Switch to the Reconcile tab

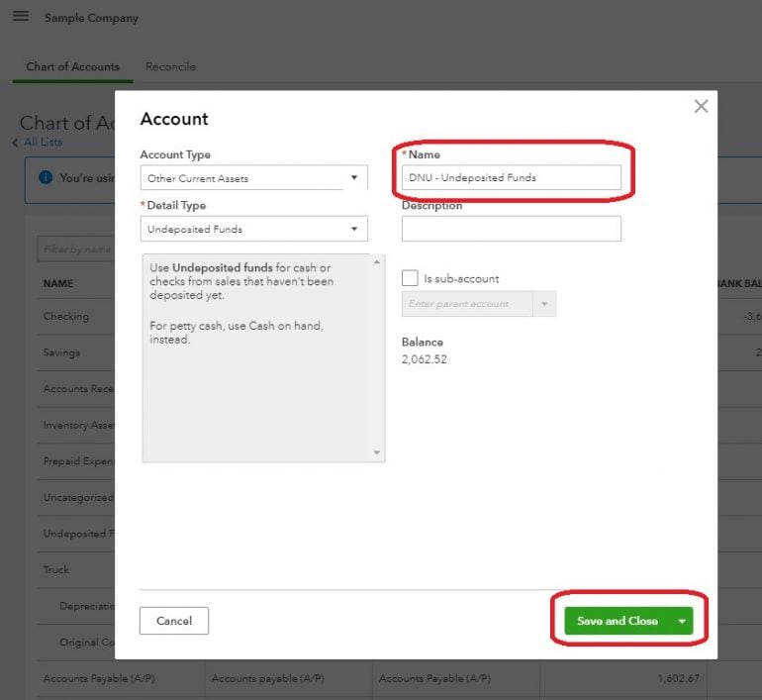(x=170, y=66)
